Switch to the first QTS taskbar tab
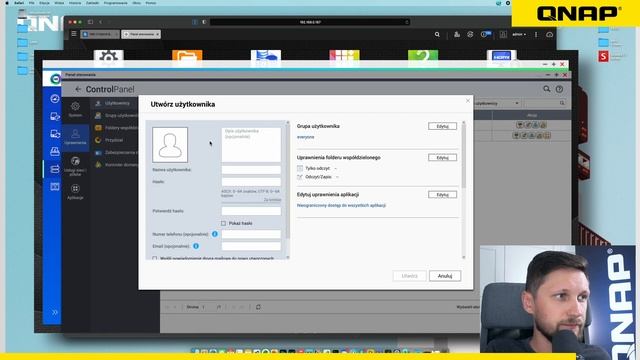 click(100, 34)
